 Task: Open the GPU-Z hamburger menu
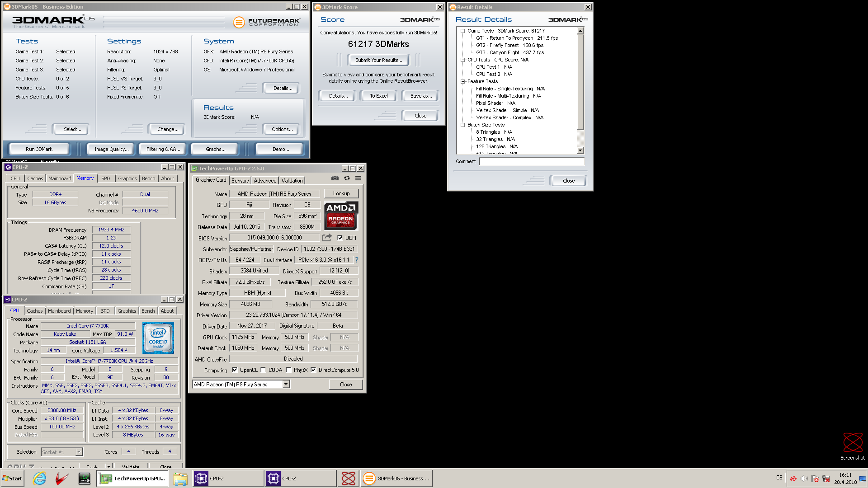(x=358, y=178)
